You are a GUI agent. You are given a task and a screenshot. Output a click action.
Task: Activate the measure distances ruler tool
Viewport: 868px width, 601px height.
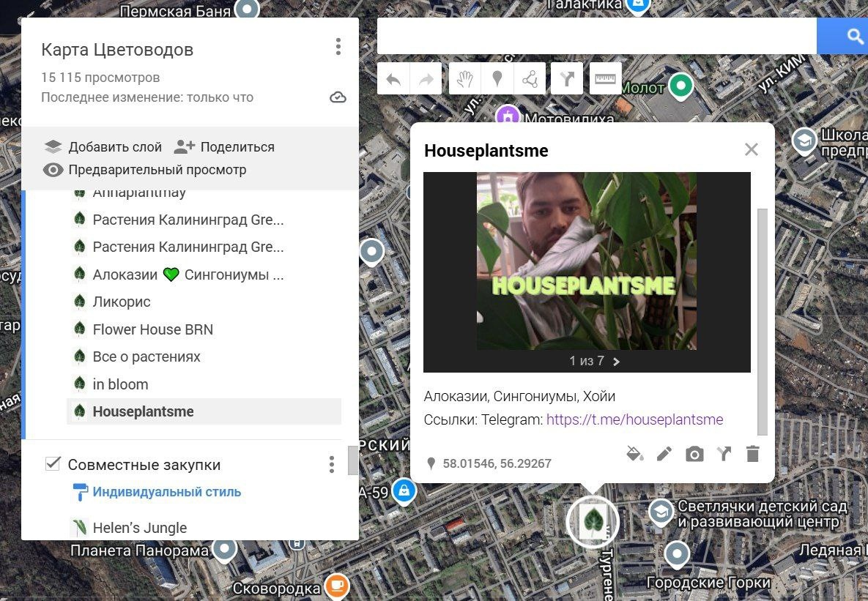tap(605, 79)
